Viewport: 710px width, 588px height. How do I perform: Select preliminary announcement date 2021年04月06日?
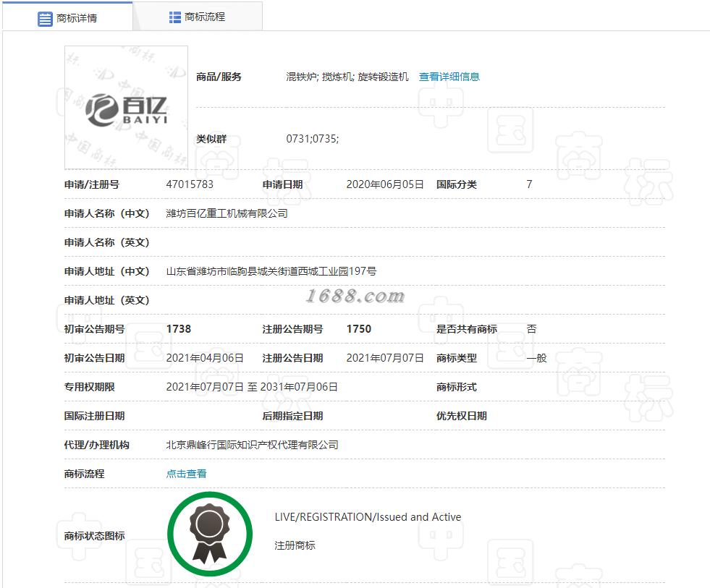[x=205, y=358]
